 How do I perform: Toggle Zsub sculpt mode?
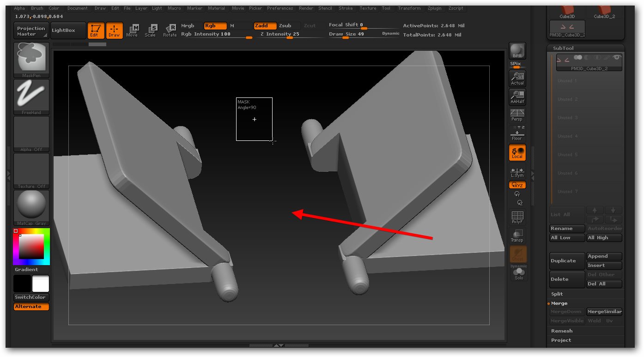288,26
